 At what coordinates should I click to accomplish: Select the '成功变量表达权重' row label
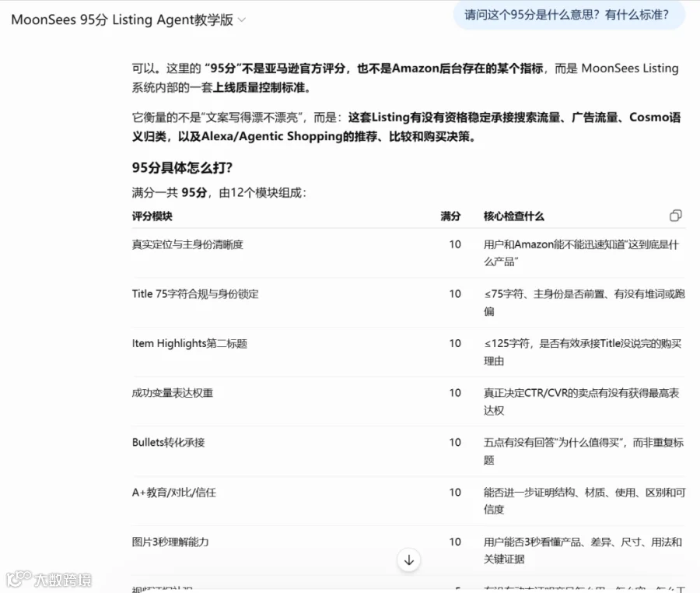[173, 393]
